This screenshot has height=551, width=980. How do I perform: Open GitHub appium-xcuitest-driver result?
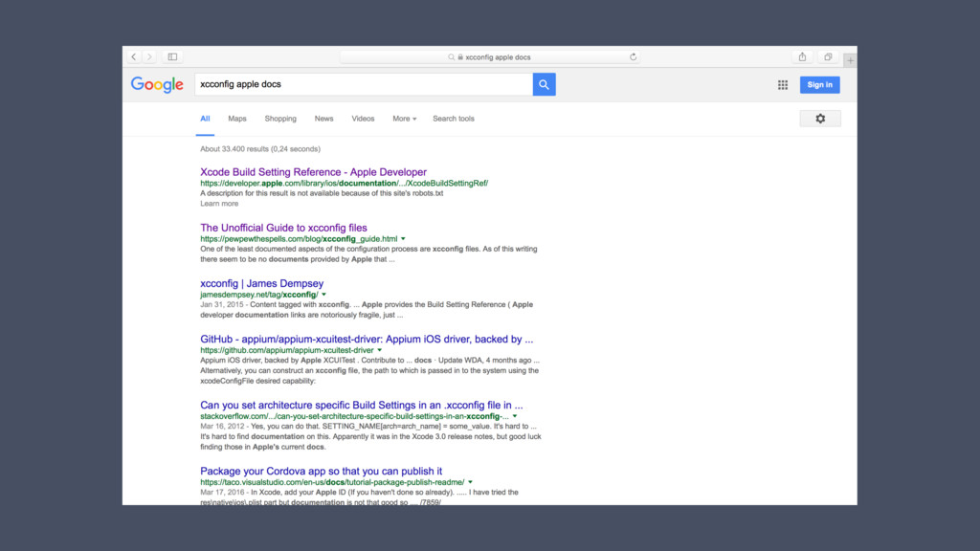click(367, 339)
